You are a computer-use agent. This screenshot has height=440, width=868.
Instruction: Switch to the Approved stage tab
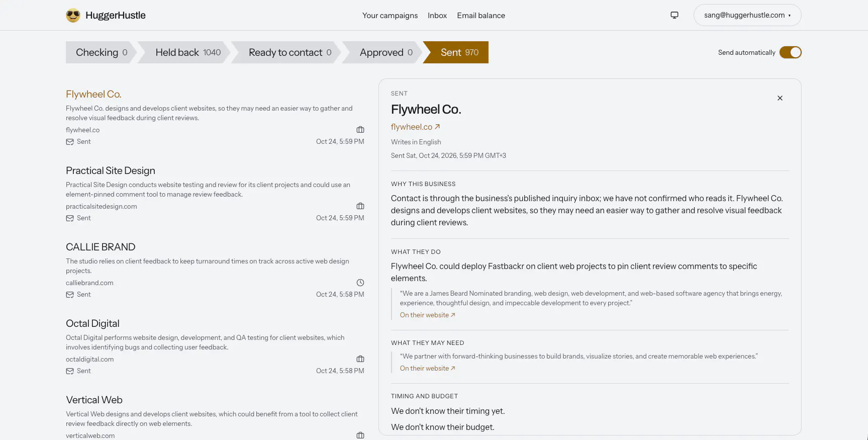(382, 52)
